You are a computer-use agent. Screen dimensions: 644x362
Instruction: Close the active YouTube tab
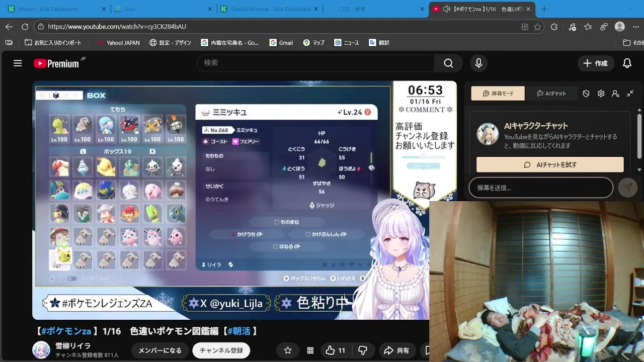tap(528, 9)
